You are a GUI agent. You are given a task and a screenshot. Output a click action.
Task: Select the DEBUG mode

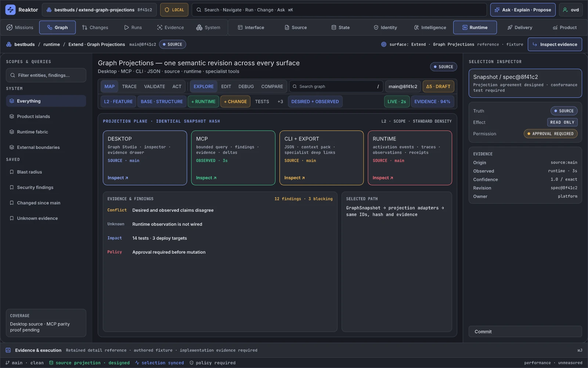[246, 87]
